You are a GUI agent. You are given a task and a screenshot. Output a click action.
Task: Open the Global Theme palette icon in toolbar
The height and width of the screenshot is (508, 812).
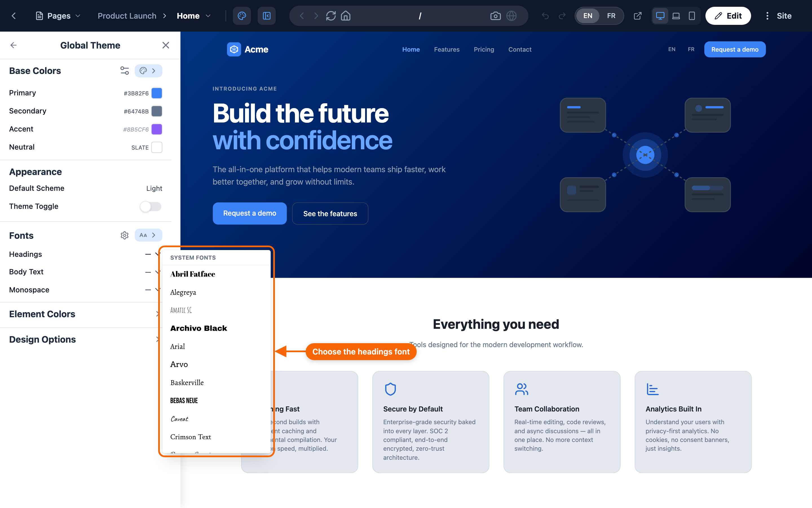[242, 16]
